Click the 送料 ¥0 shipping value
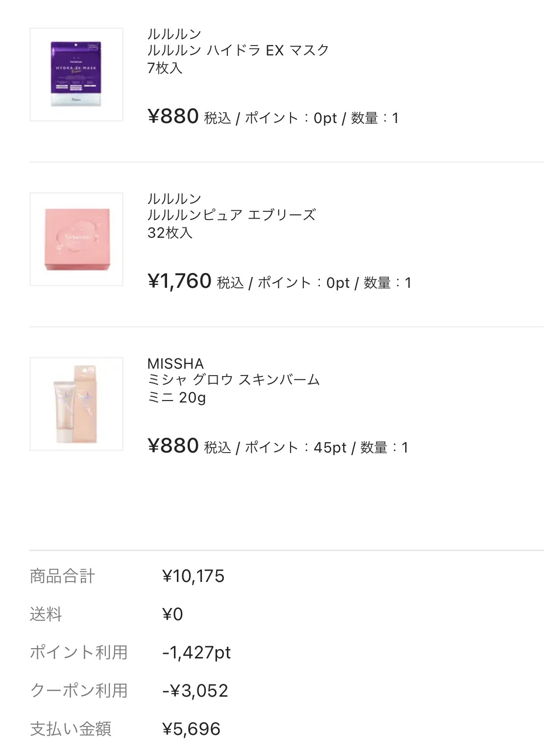The height and width of the screenshot is (756, 560). (x=172, y=614)
